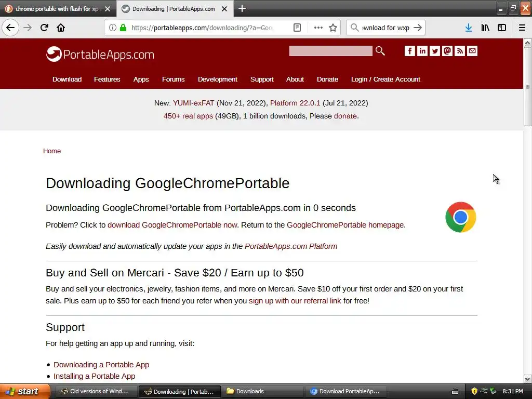Click sign up with our referral link
The width and height of the screenshot is (532, 399).
pos(295,301)
